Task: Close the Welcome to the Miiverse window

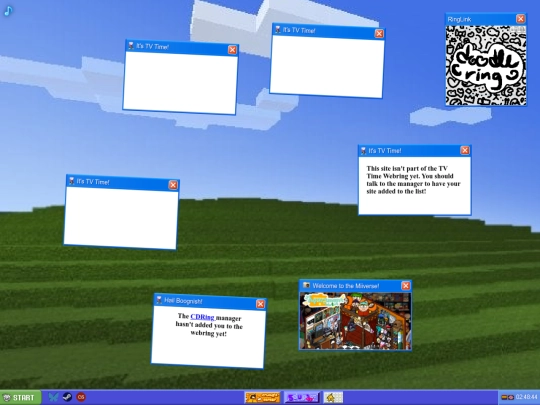Action: pos(406,285)
